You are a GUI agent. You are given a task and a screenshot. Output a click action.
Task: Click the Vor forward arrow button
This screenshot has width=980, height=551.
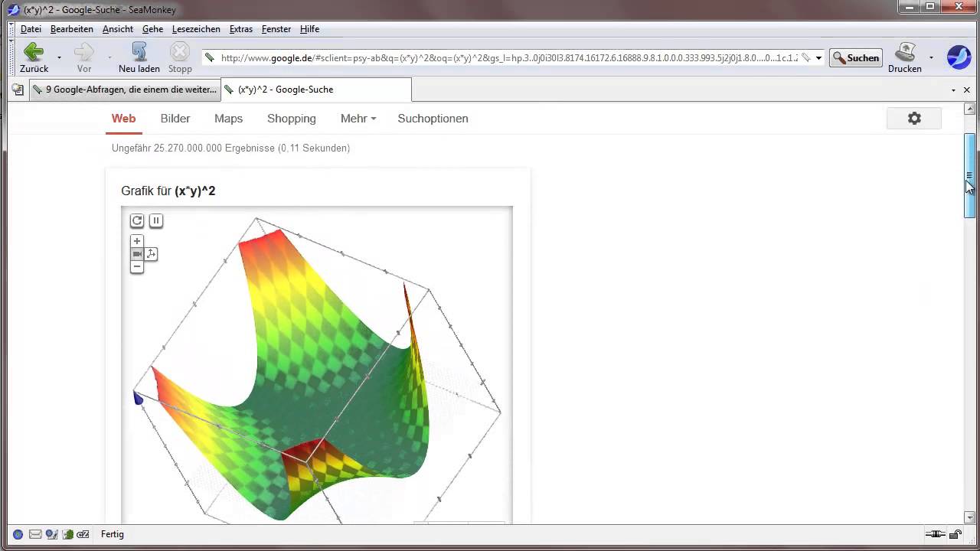(84, 57)
